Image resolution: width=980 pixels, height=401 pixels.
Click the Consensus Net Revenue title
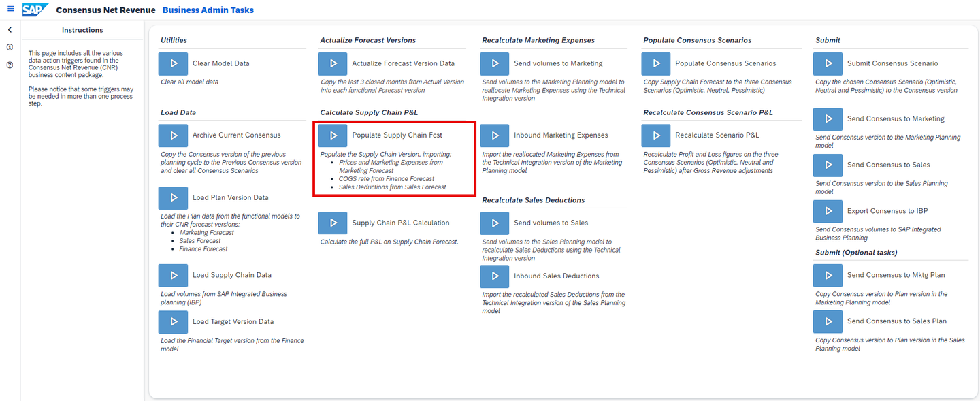[x=104, y=10]
